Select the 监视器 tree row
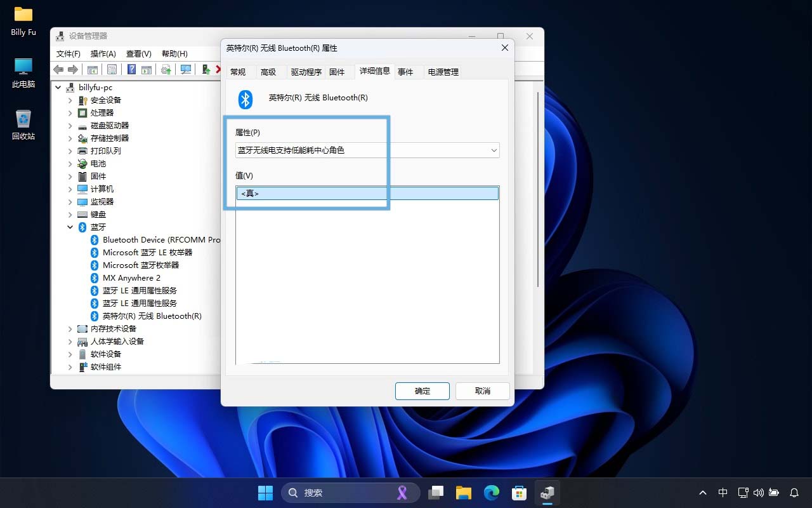This screenshot has height=508, width=812. pos(102,201)
